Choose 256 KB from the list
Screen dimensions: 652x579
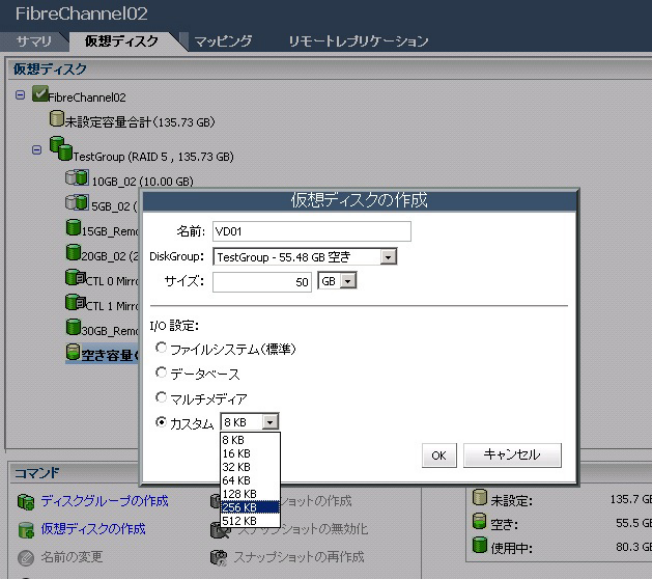click(250, 507)
